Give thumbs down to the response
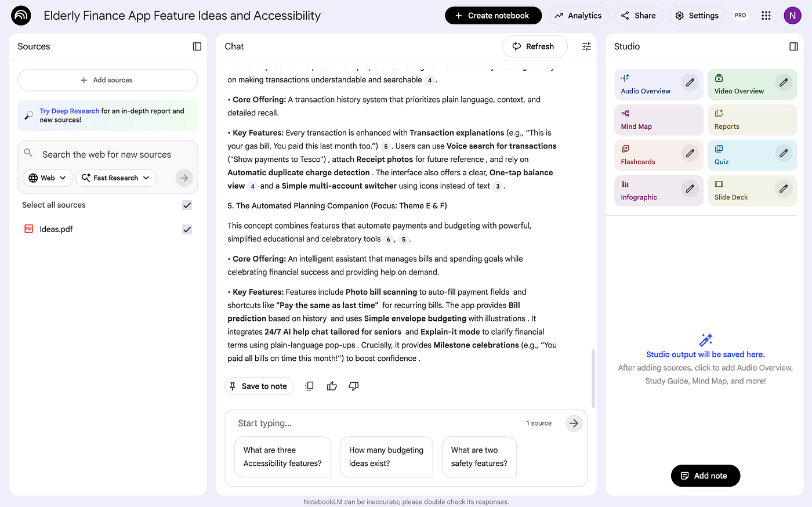This screenshot has width=812, height=507. 354,386
